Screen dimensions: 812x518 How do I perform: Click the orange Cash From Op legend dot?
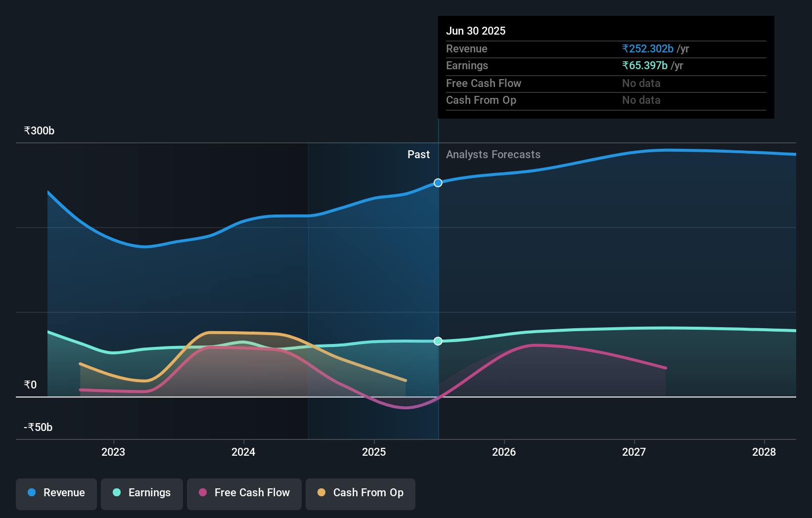(321, 493)
